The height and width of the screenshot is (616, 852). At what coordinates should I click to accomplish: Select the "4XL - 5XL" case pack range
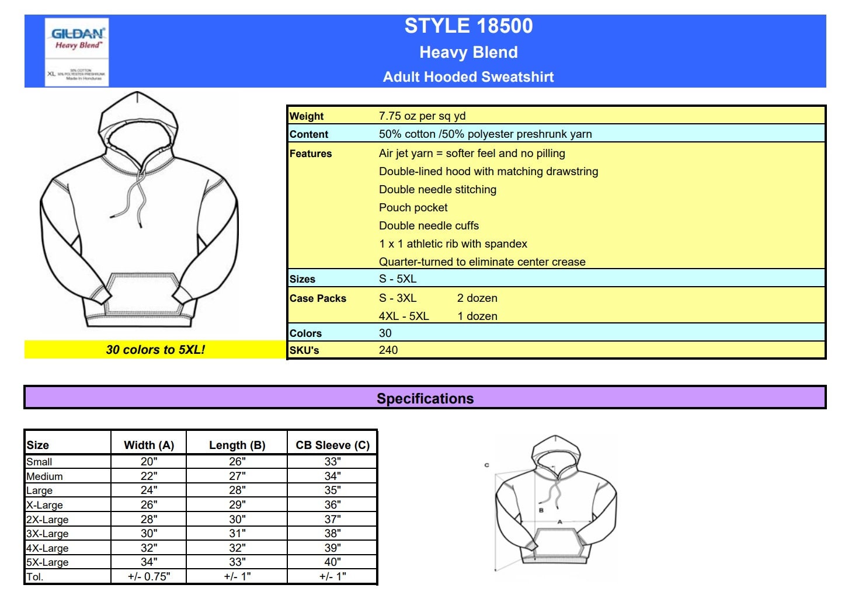404,316
